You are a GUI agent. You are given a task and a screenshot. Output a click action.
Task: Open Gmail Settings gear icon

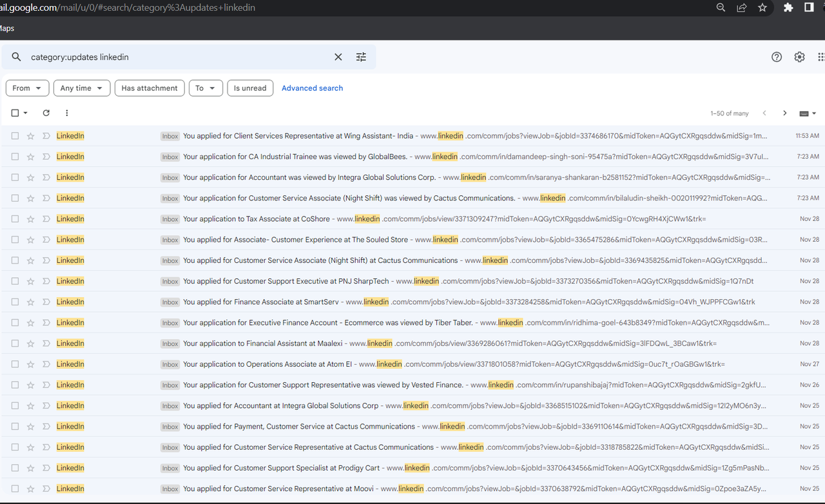799,57
